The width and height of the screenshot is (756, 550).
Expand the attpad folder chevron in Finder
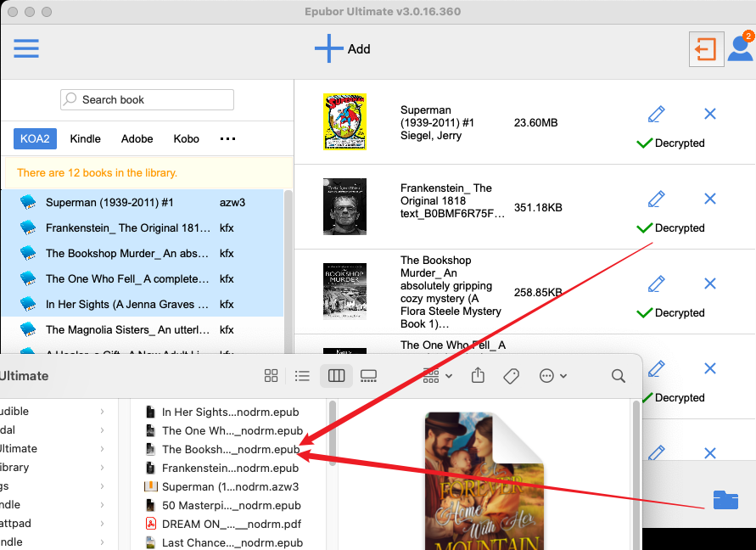point(102,524)
